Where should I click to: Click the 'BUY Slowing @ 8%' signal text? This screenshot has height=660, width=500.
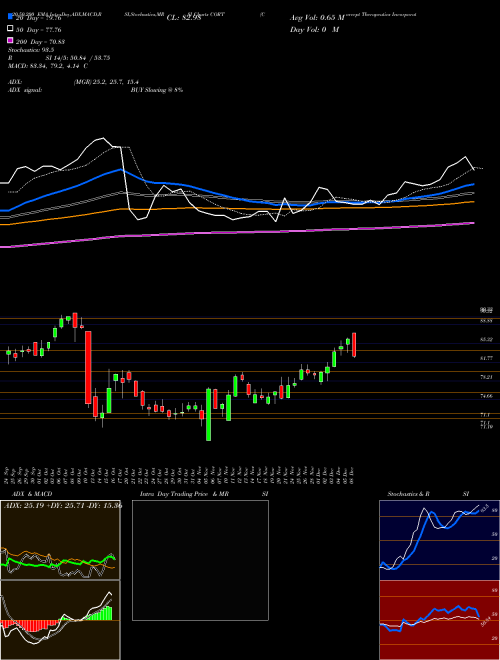point(157,90)
